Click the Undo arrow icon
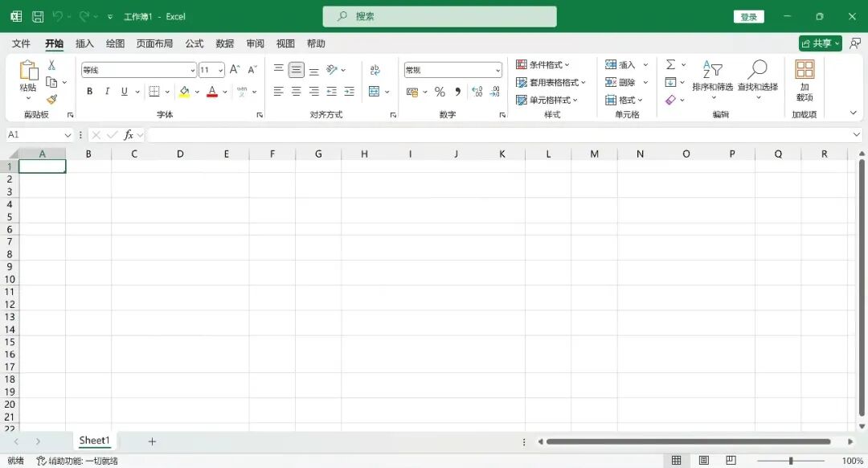Image resolution: width=868 pixels, height=468 pixels. coord(58,17)
